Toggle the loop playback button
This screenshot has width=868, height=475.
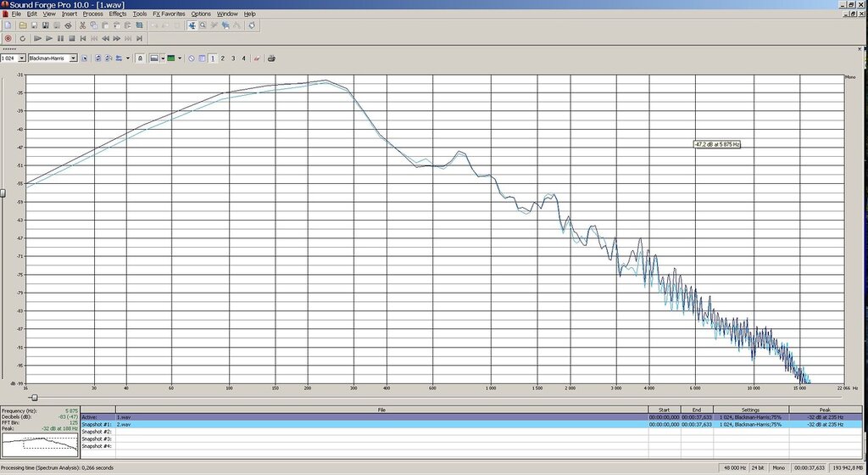[x=23, y=38]
